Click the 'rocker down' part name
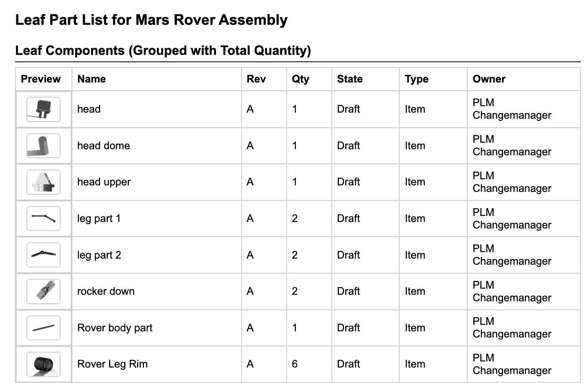This screenshot has width=588, height=383. [x=106, y=291]
